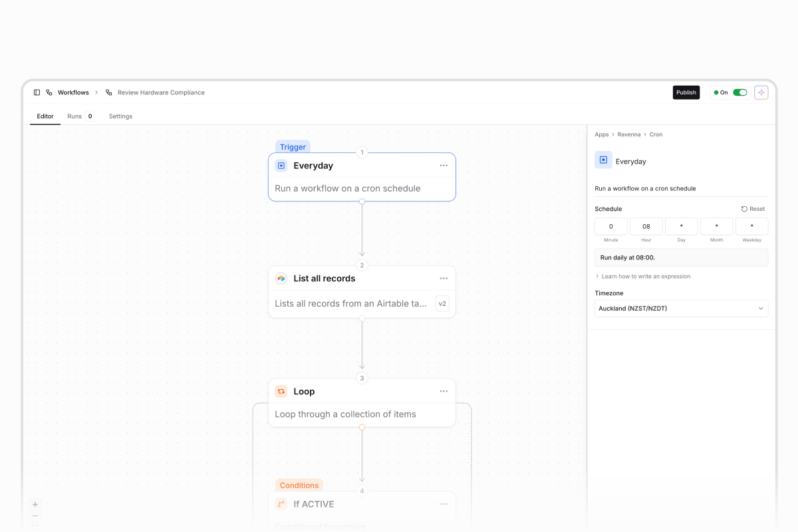Select the Everyday trigger node title

pyautogui.click(x=313, y=166)
